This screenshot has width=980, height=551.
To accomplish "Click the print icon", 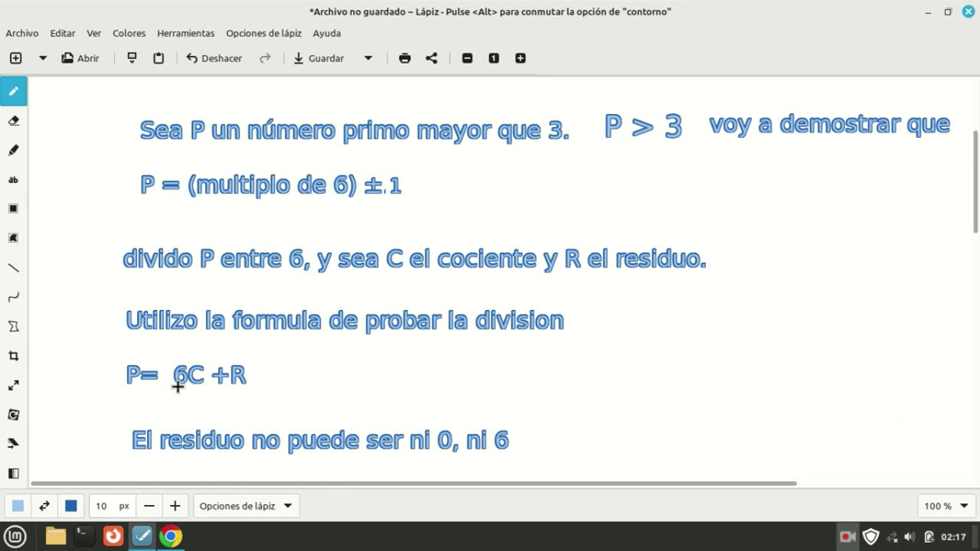I will [405, 58].
